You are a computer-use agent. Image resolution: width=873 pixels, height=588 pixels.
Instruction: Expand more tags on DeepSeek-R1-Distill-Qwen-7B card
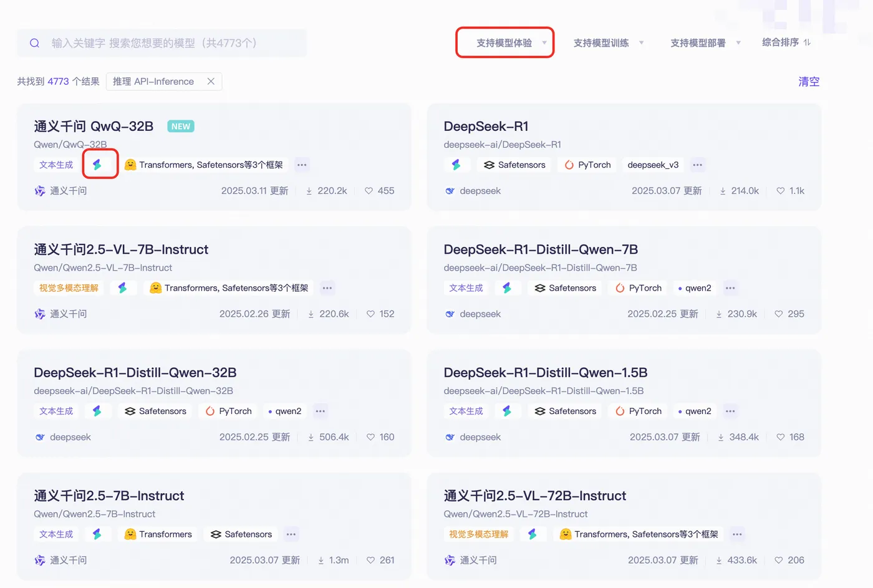pyautogui.click(x=730, y=288)
